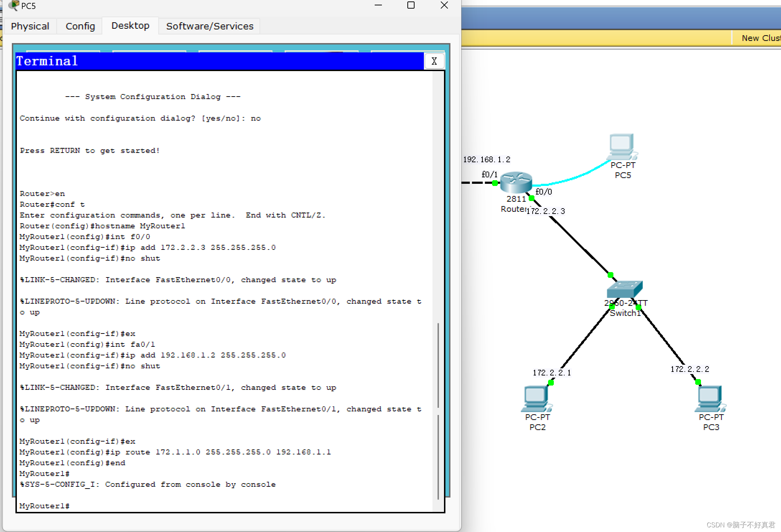Select the PC3 computer icon
Image resolution: width=781 pixels, height=532 pixels.
point(710,398)
